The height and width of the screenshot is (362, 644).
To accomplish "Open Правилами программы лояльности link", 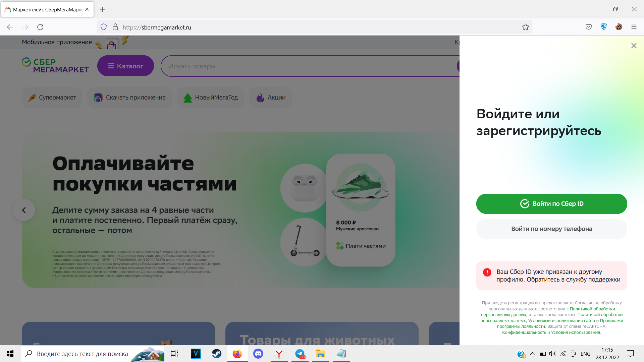I will coord(560,323).
